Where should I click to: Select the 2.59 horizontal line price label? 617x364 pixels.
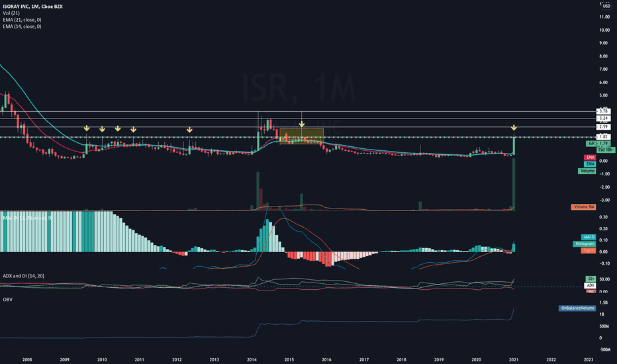(x=603, y=126)
